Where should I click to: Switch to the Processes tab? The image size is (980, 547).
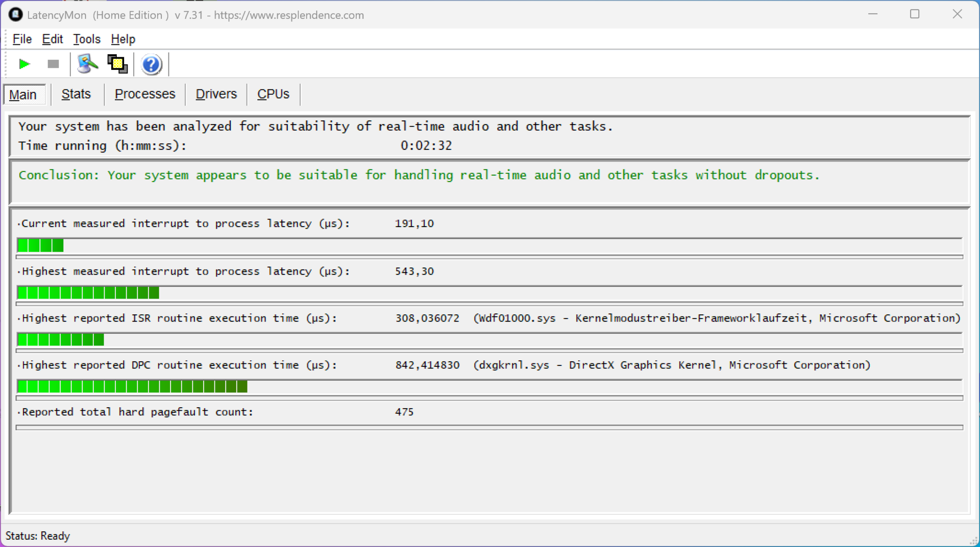[145, 94]
